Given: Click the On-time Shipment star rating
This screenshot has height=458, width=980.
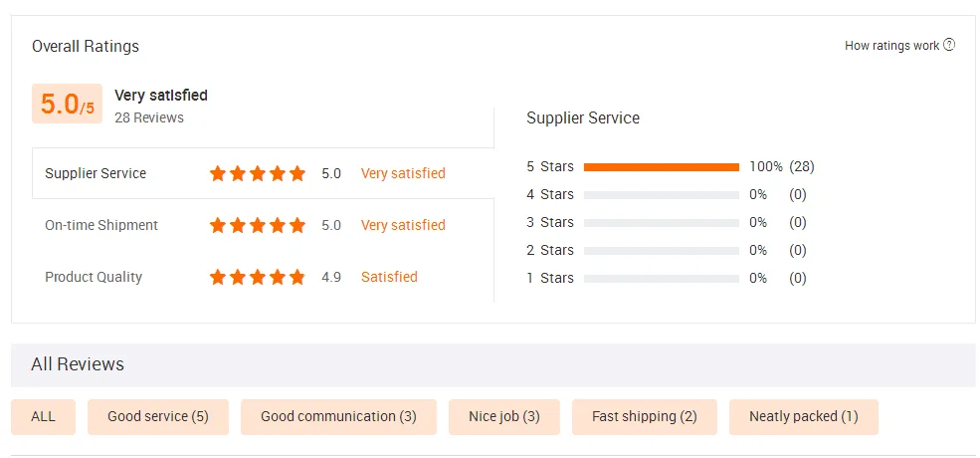Looking at the screenshot, I should [x=258, y=225].
